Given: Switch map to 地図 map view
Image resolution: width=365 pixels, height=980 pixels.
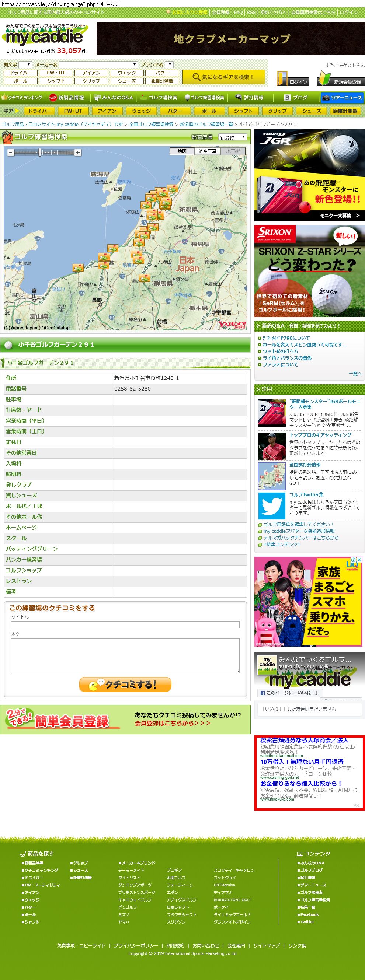Looking at the screenshot, I should pos(182,151).
